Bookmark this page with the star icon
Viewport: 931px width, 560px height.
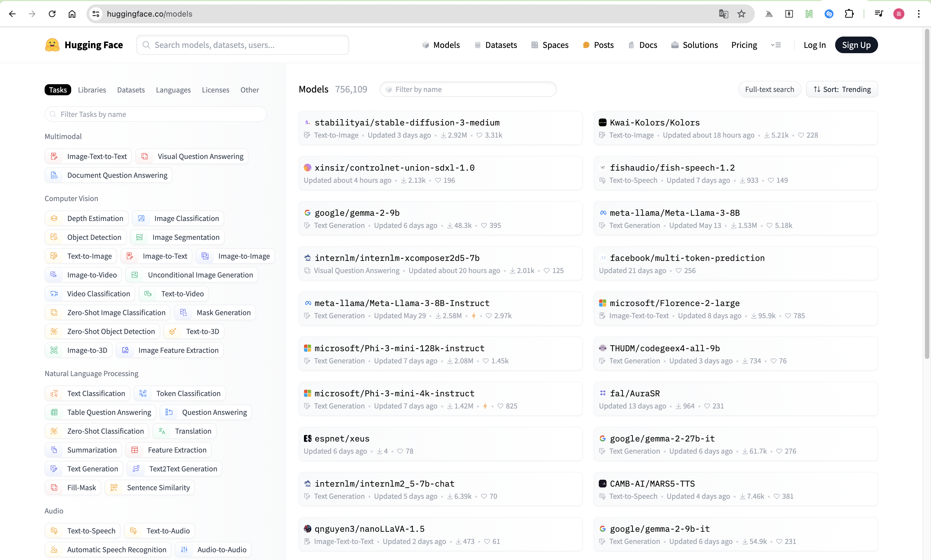coord(741,14)
